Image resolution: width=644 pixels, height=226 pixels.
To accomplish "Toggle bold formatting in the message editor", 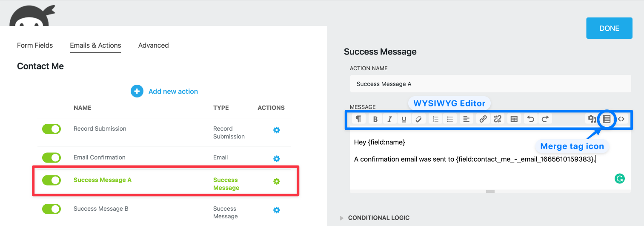I will (375, 119).
